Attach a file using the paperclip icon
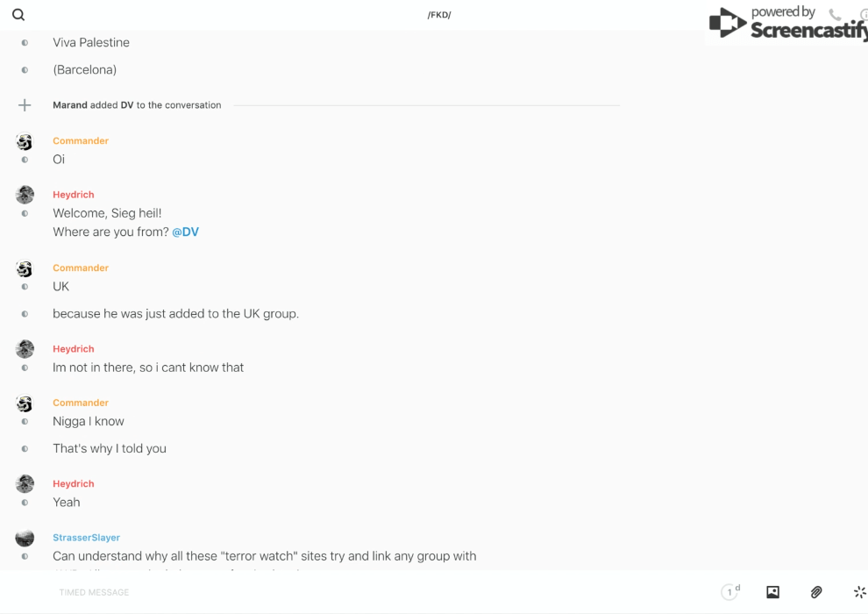 pos(816,592)
